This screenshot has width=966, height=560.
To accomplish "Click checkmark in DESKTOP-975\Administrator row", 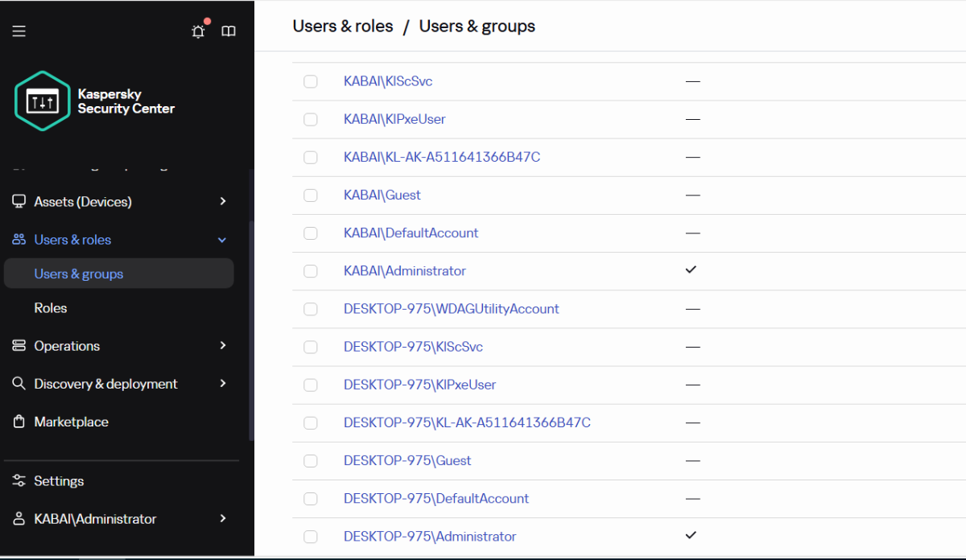I will coord(691,534).
